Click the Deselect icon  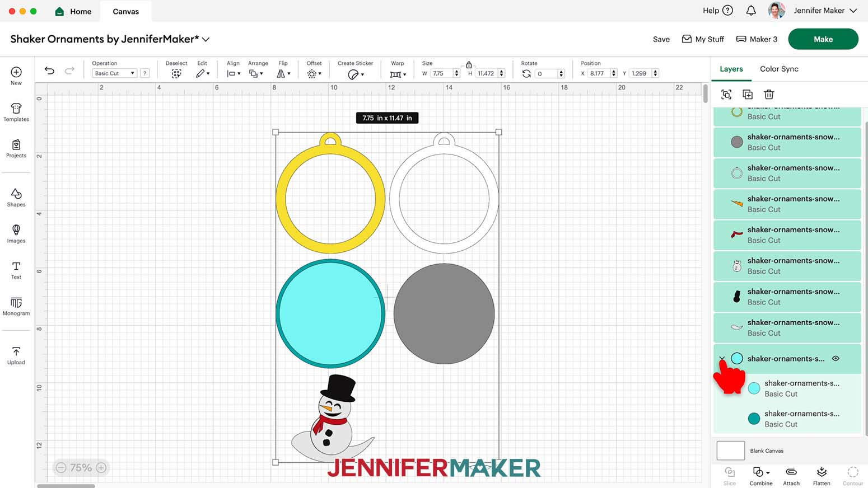pyautogui.click(x=176, y=73)
